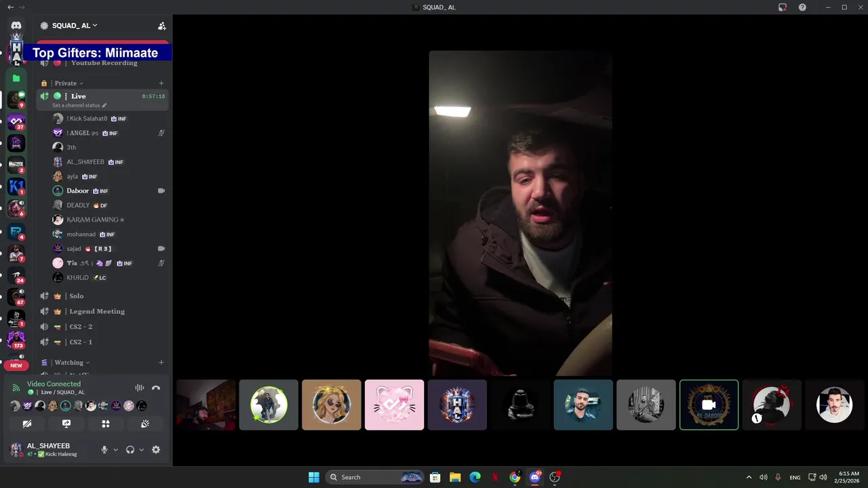Click the invite people icon beside SQUAD_ AL
This screenshot has width=868, height=488.
tap(161, 26)
